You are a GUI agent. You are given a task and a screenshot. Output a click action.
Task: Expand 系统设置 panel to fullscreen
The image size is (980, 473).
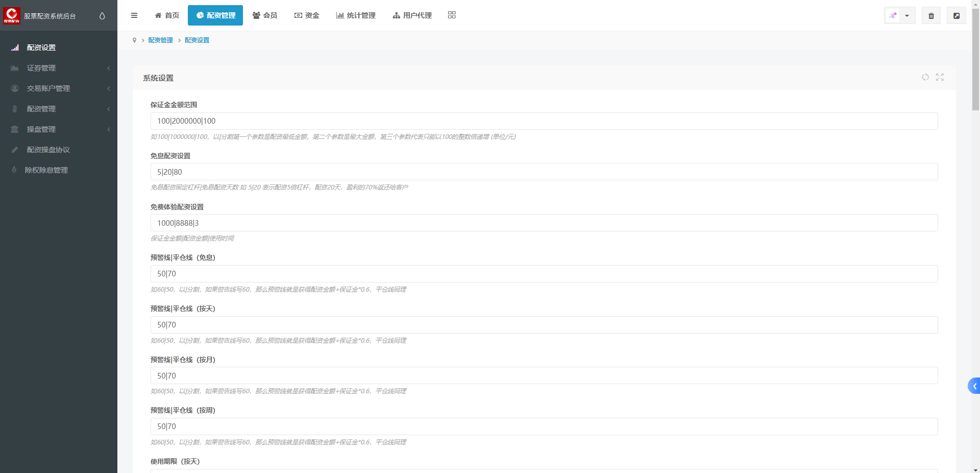pyautogui.click(x=940, y=77)
